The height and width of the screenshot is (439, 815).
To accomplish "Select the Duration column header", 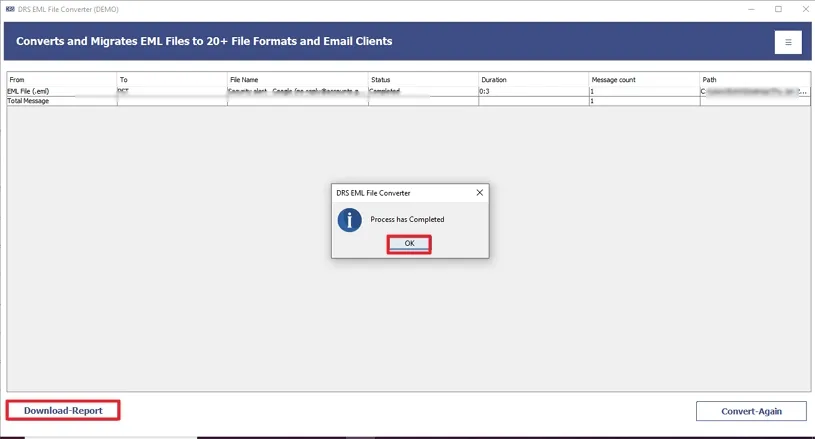I will [x=533, y=79].
